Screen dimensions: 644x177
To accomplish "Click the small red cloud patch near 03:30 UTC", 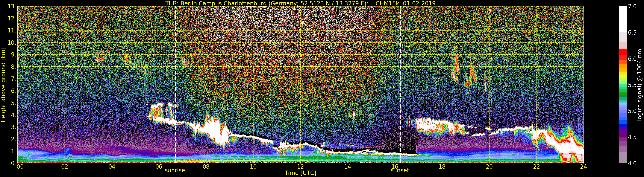I will (100, 59).
